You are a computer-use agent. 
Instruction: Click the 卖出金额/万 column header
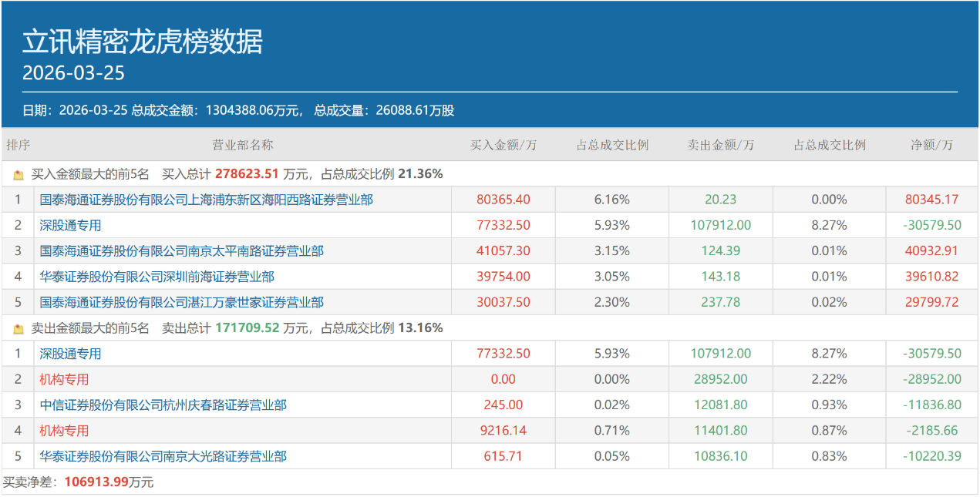click(720, 145)
